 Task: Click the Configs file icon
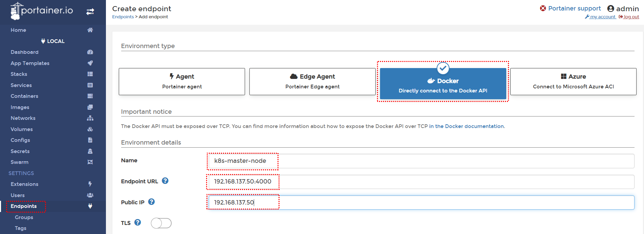[90, 140]
